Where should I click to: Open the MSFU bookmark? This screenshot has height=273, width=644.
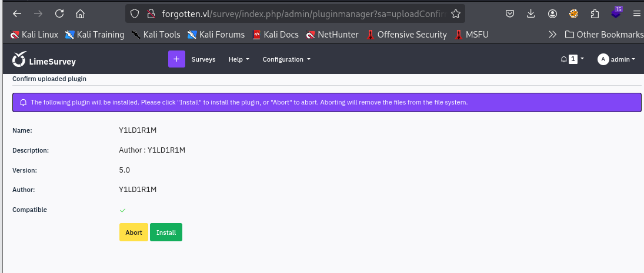471,35
